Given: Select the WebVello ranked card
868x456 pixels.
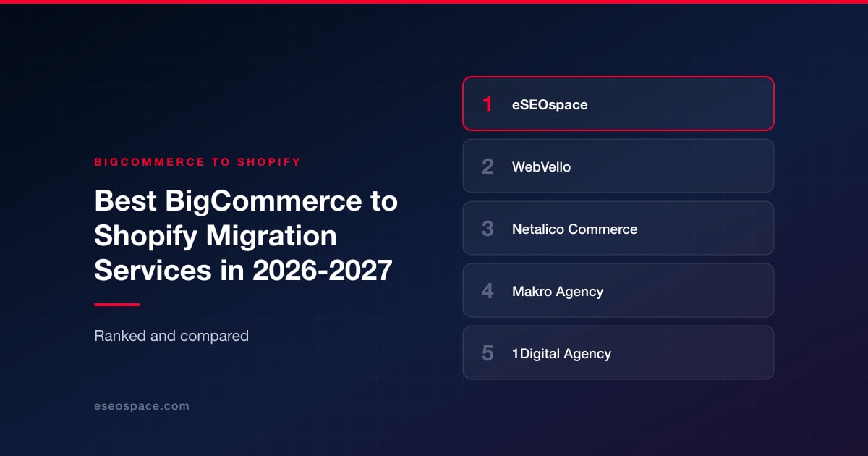Looking at the screenshot, I should coord(618,166).
